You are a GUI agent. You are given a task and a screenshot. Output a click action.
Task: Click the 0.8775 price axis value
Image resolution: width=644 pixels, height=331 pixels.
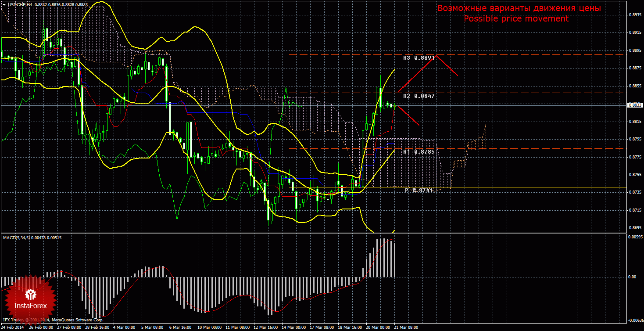(x=635, y=157)
